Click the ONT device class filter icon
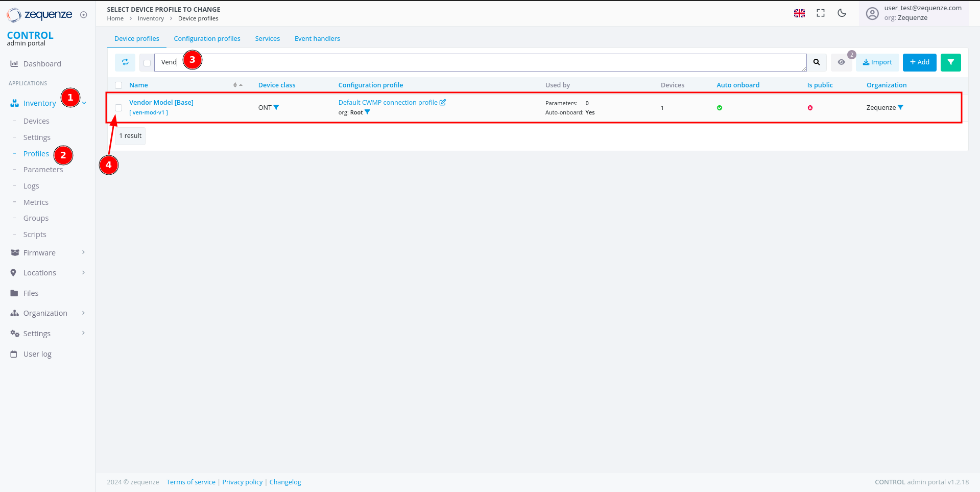 [x=276, y=107]
